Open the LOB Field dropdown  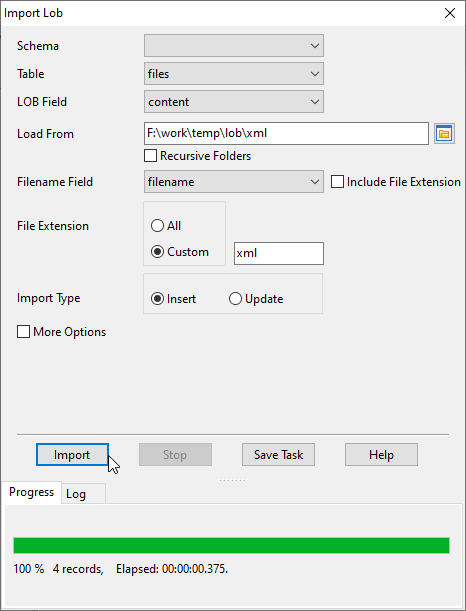(234, 102)
